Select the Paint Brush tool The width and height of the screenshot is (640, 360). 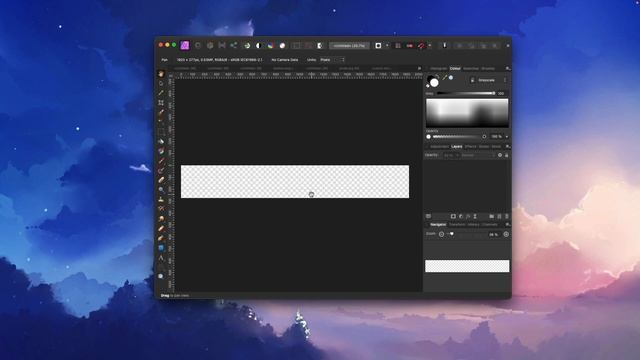point(161,161)
